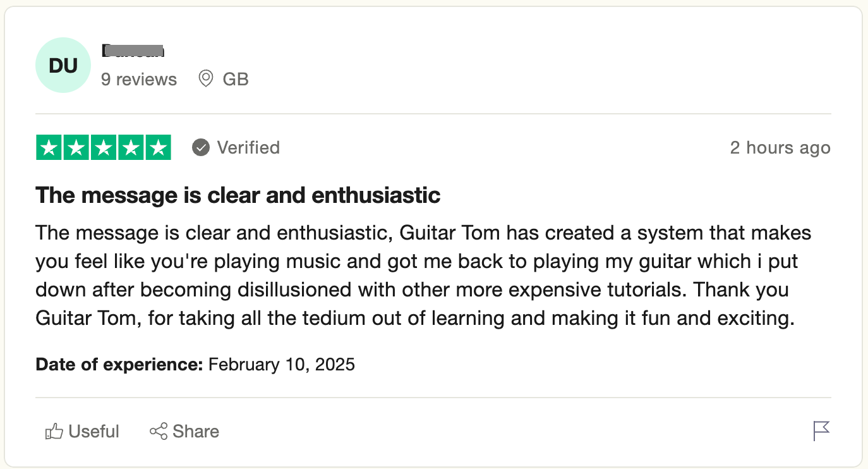This screenshot has height=469, width=868.
Task: Click the location pin icon
Action: point(205,79)
